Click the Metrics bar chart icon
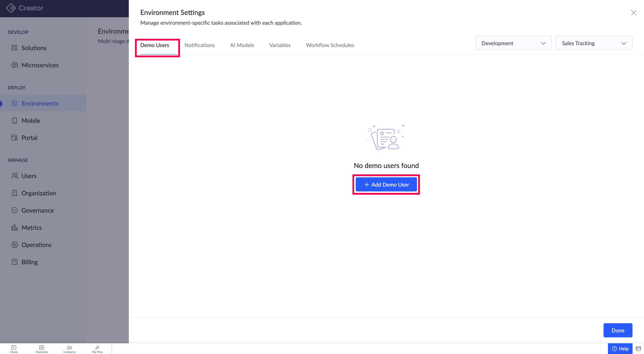Screen dimensions: 644x354 [x=15, y=228]
